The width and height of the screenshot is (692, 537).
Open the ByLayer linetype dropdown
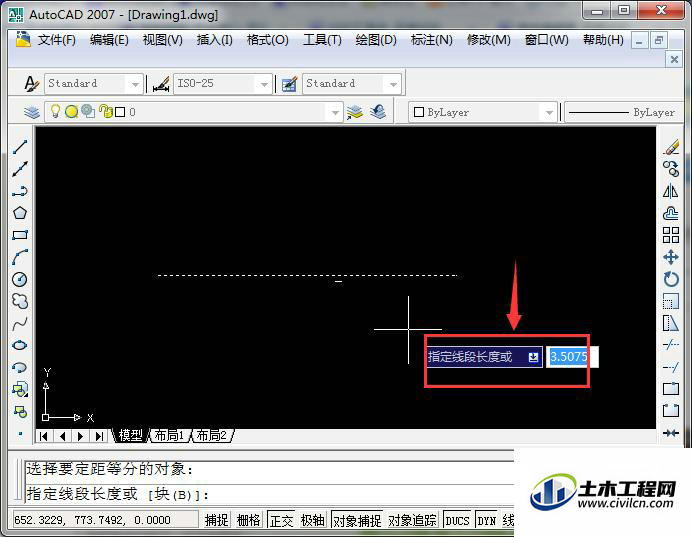(x=624, y=113)
